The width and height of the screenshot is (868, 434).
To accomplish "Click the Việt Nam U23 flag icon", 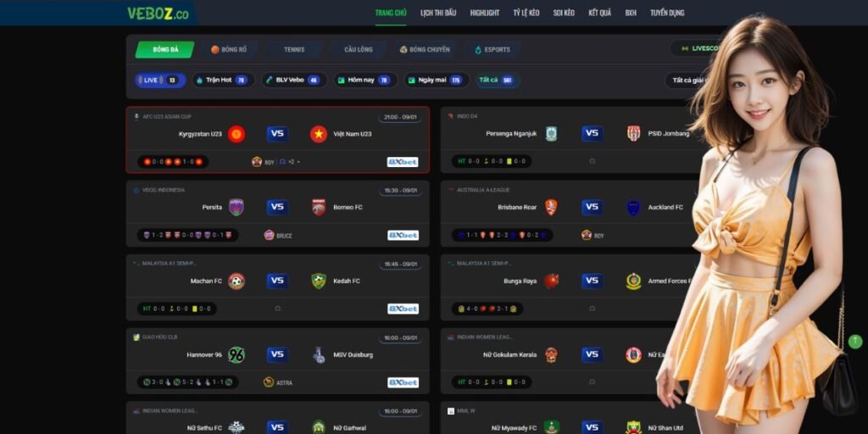I will [x=319, y=134].
